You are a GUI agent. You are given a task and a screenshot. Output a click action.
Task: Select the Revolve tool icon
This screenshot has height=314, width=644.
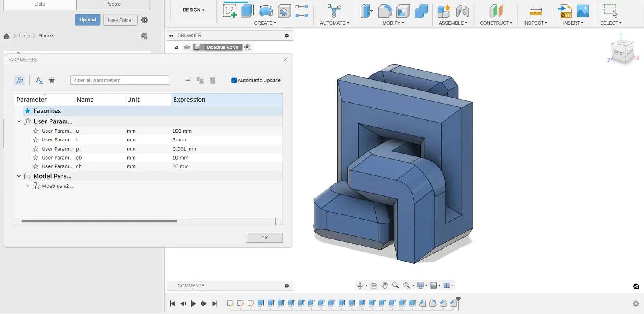[266, 11]
